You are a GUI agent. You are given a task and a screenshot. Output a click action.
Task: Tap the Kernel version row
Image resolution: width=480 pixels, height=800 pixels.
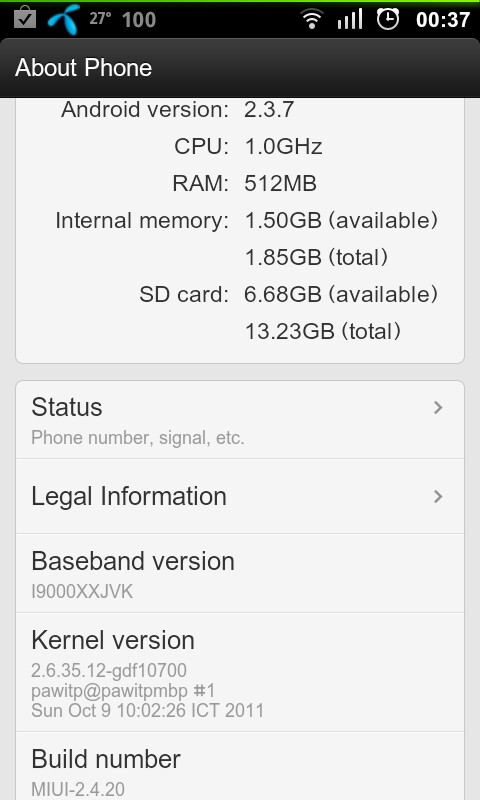coord(240,672)
